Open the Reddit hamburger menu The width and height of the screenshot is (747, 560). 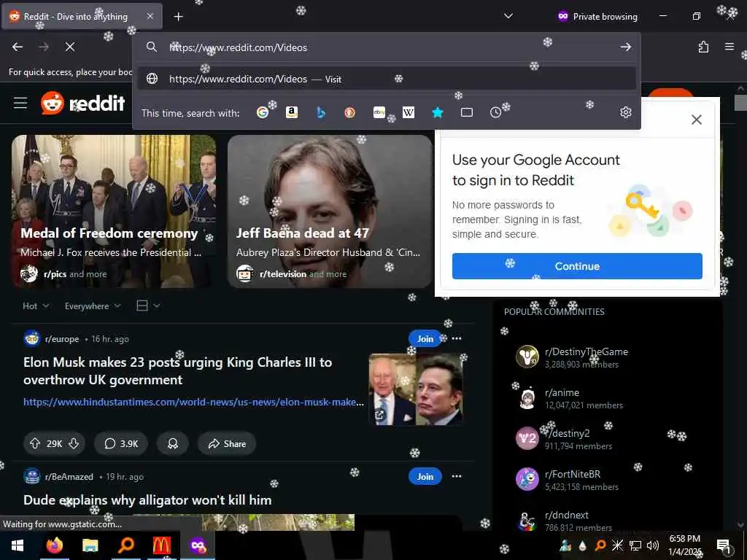pyautogui.click(x=20, y=103)
